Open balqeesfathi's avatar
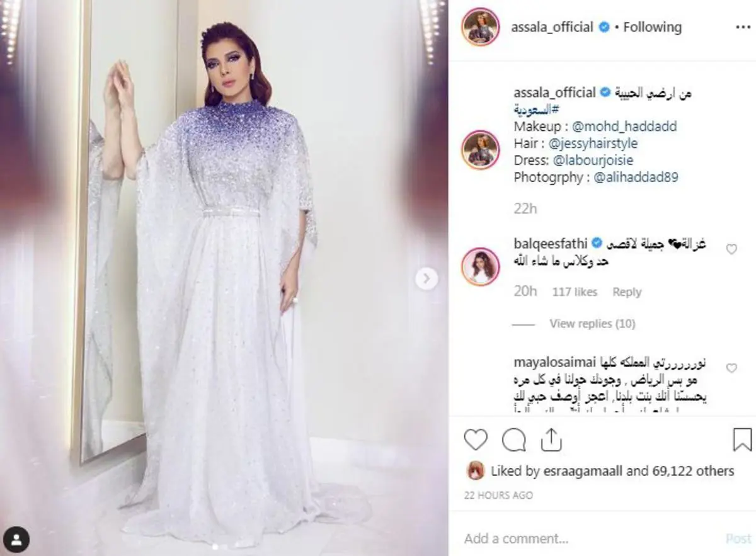Image resolution: width=756 pixels, height=556 pixels. (481, 266)
